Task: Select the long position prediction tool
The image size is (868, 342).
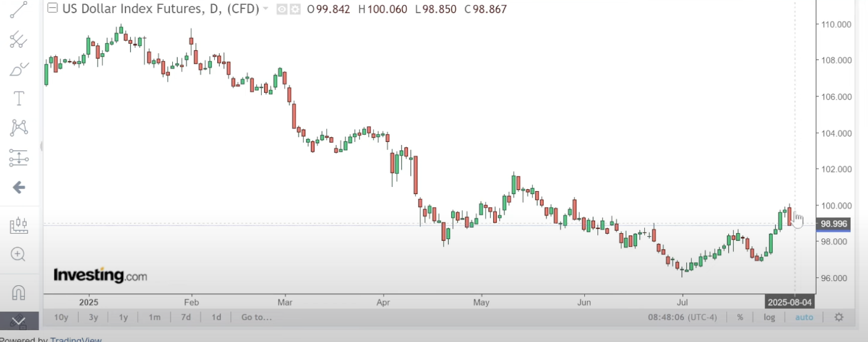Action: pos(18,158)
